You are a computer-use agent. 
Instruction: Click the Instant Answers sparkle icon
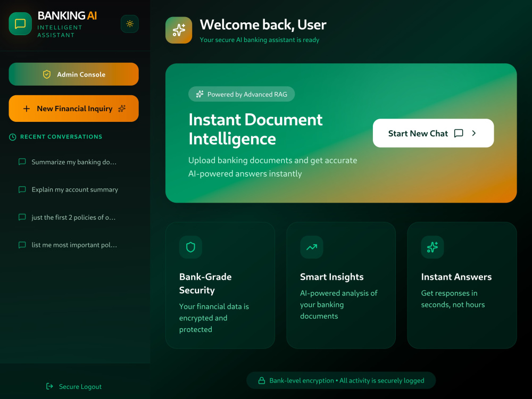coord(433,247)
